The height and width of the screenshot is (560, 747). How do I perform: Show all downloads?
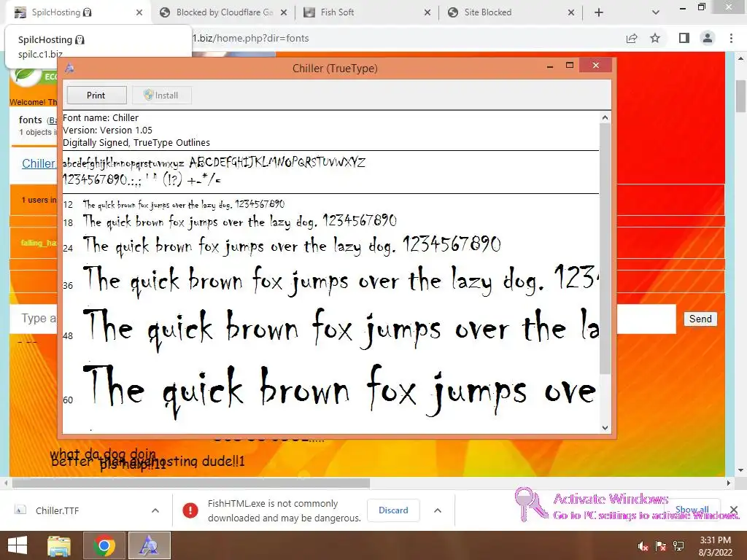[x=692, y=510]
